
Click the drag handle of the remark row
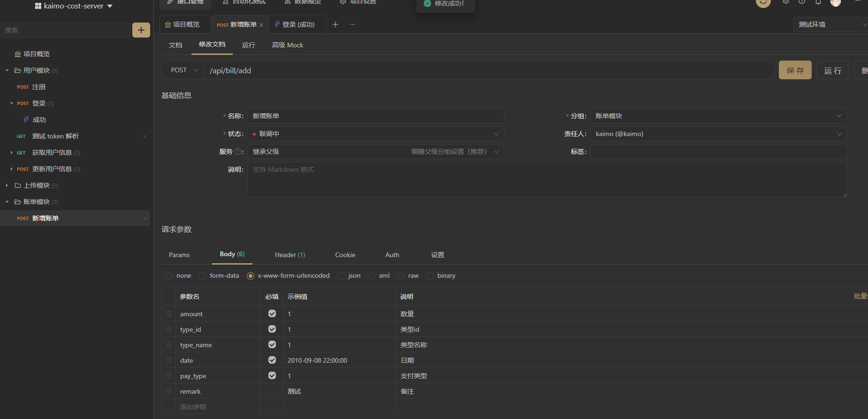point(169,391)
